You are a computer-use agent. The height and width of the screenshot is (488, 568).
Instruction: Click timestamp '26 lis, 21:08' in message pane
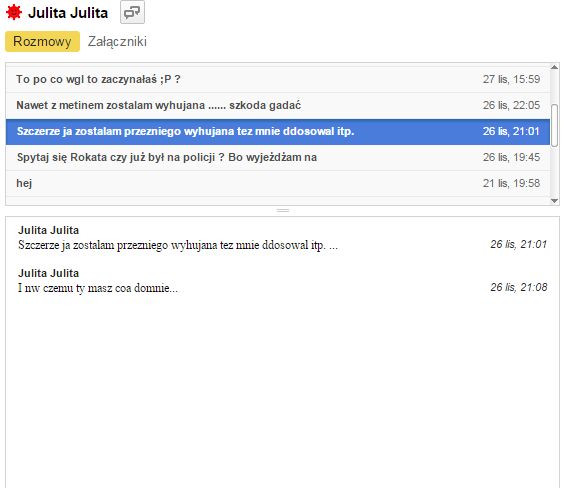(518, 287)
